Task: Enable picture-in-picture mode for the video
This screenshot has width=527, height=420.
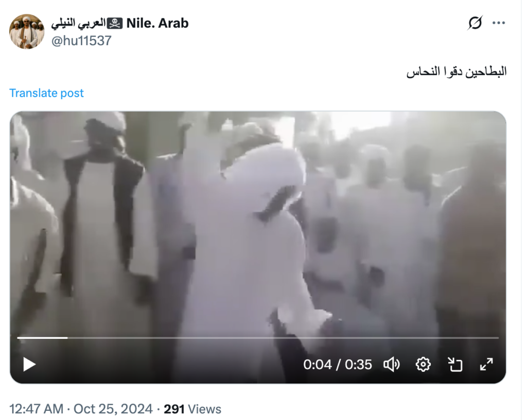Action: pos(455,364)
